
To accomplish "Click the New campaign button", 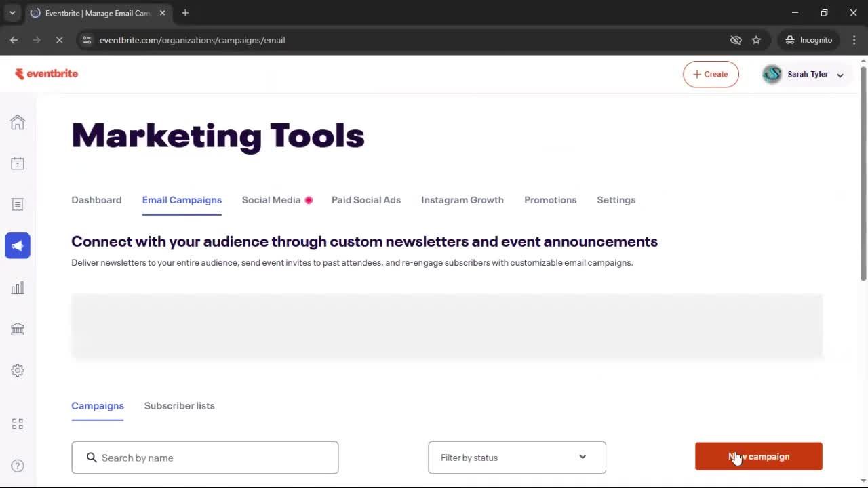I will [758, 456].
